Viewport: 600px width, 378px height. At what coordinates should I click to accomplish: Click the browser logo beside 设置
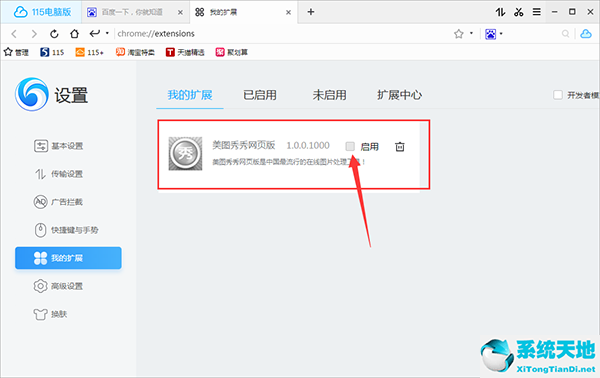pyautogui.click(x=32, y=94)
